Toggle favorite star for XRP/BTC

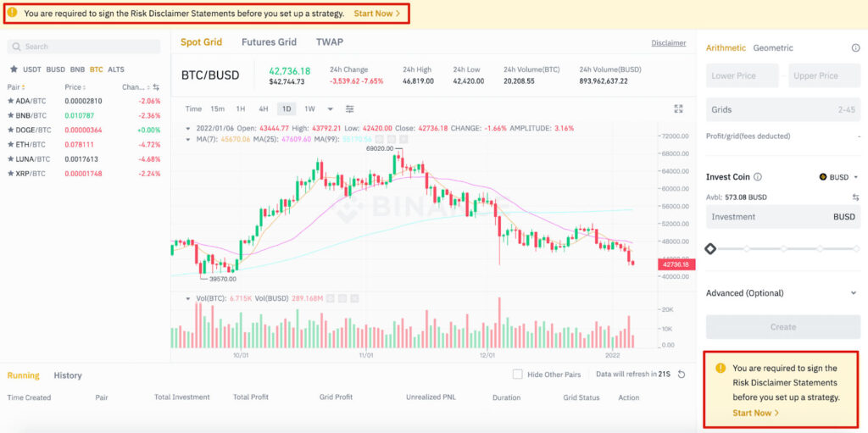(10, 174)
